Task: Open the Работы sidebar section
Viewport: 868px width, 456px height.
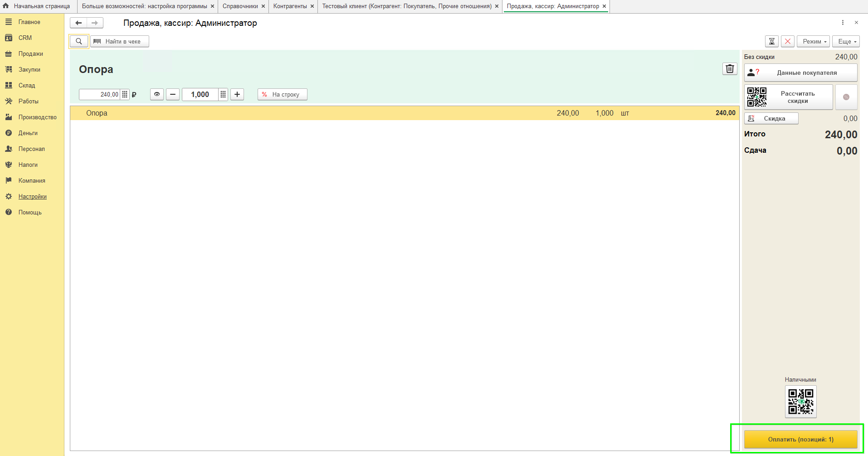Action: (x=28, y=101)
